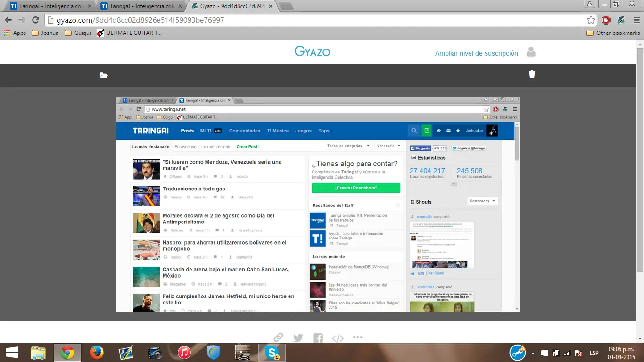644x362 pixels.
Task: Click En ascenso tab in captured image
Action: (185, 147)
